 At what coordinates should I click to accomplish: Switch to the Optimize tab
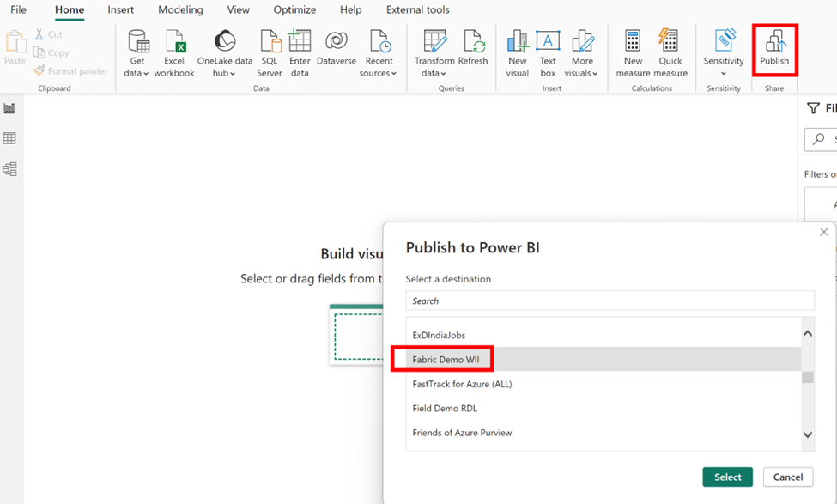pyautogui.click(x=294, y=9)
